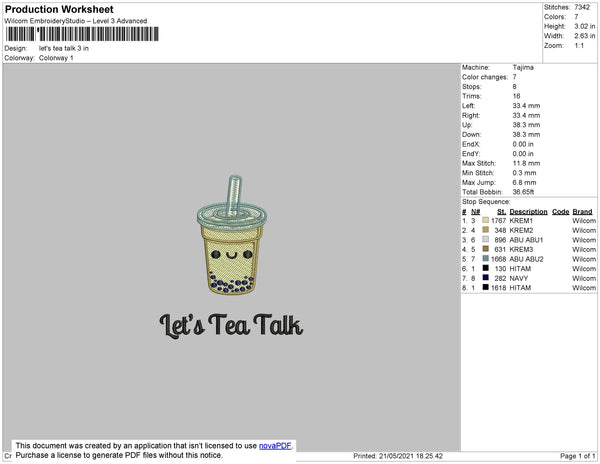Click the Max Stitch value '11.8 mm'
The height and width of the screenshot is (464, 600).
click(x=526, y=163)
